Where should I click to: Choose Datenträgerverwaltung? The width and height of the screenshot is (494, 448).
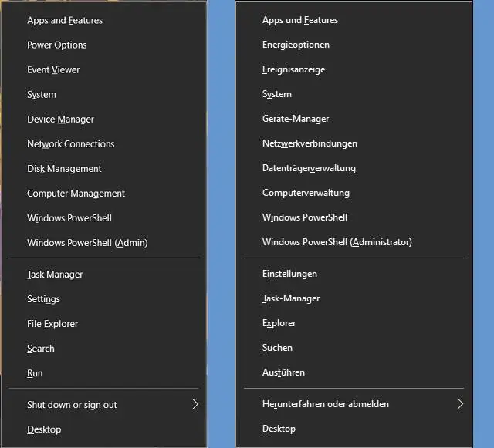coord(309,168)
